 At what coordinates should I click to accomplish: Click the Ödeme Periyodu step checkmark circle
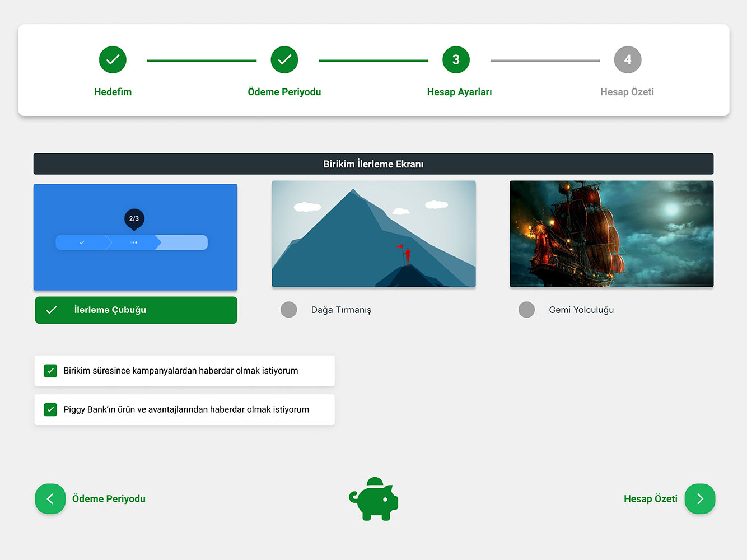(x=284, y=60)
